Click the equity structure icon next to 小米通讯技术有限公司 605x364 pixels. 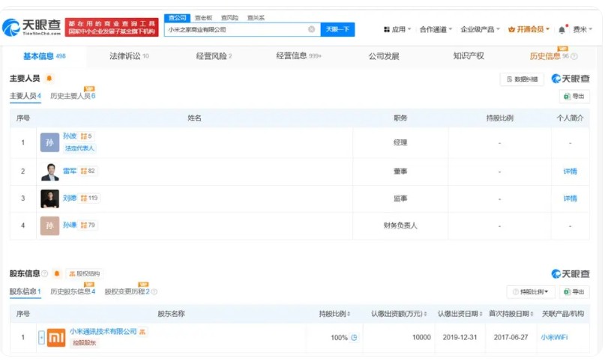coord(142,332)
